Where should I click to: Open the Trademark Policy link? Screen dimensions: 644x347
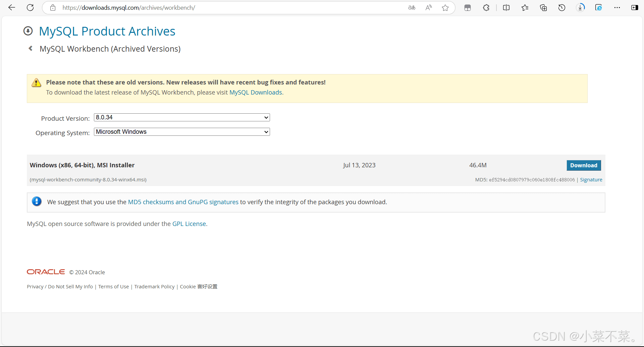point(154,287)
